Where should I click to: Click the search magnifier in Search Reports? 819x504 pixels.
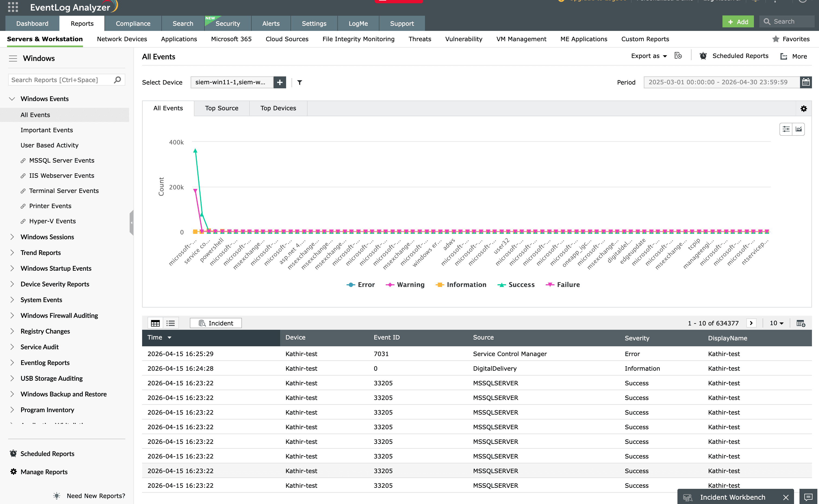click(x=117, y=80)
